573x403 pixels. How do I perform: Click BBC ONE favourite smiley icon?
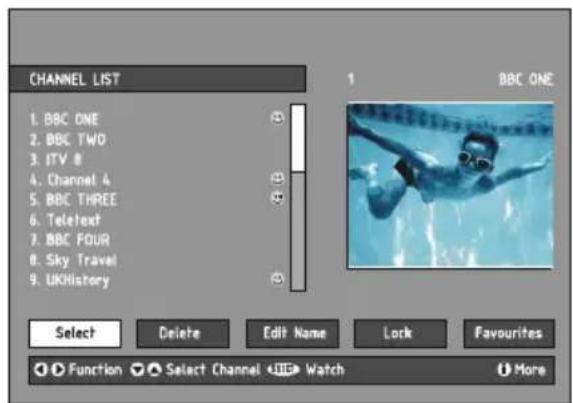coord(277,118)
